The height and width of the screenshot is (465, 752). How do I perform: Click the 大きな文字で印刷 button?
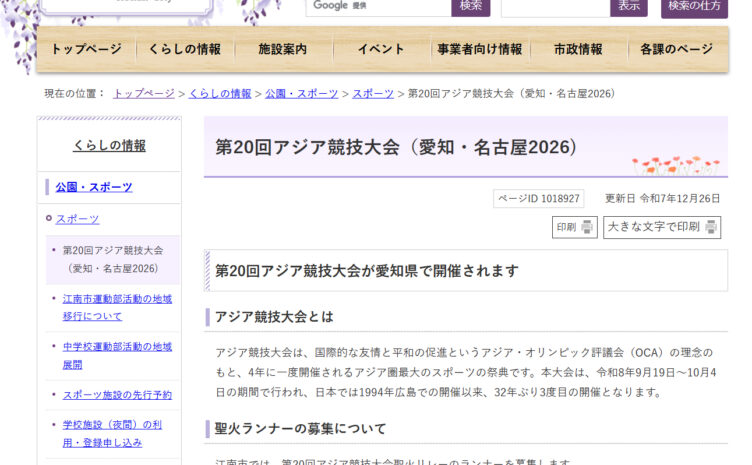[x=661, y=227]
